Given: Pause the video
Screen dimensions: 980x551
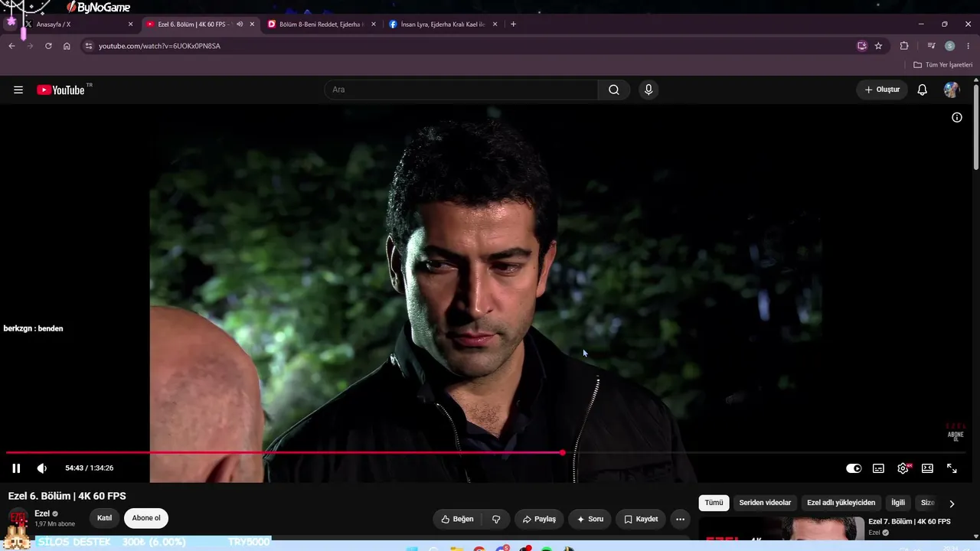Looking at the screenshot, I should (x=16, y=468).
